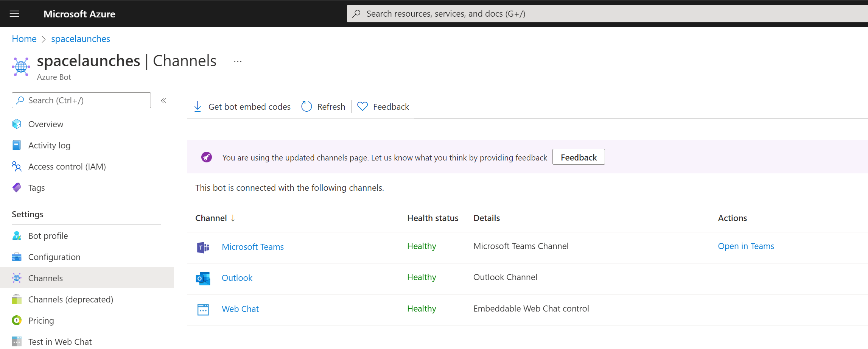This screenshot has width=868, height=349.
Task: Open the Microsoft Teams channel link
Action: coord(253,247)
